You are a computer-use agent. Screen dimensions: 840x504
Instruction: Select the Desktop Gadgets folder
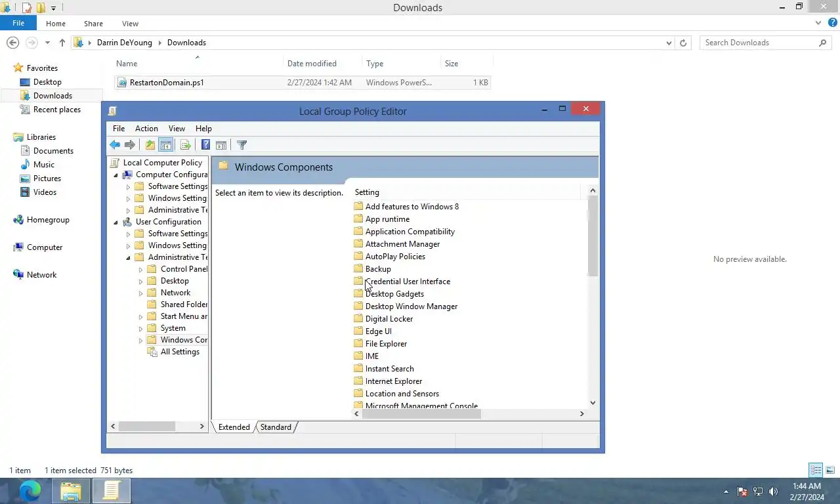[388, 294]
